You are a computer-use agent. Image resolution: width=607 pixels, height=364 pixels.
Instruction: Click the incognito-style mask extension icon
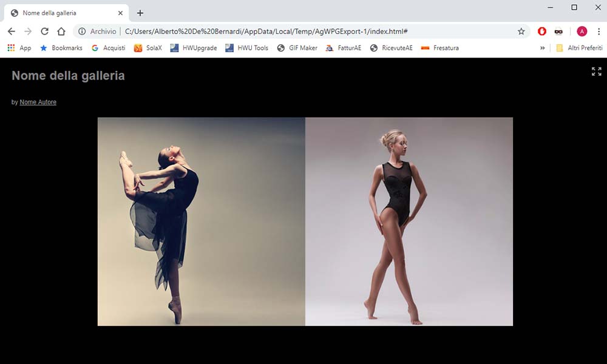tap(558, 32)
